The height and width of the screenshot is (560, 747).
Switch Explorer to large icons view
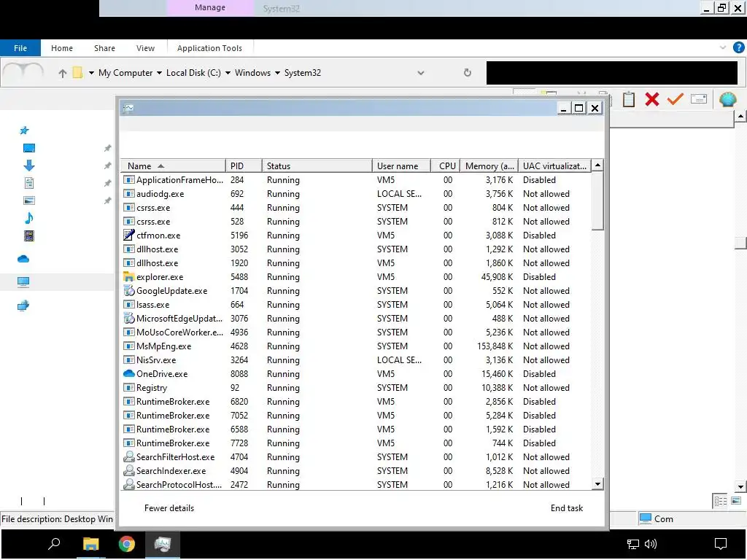click(x=736, y=500)
